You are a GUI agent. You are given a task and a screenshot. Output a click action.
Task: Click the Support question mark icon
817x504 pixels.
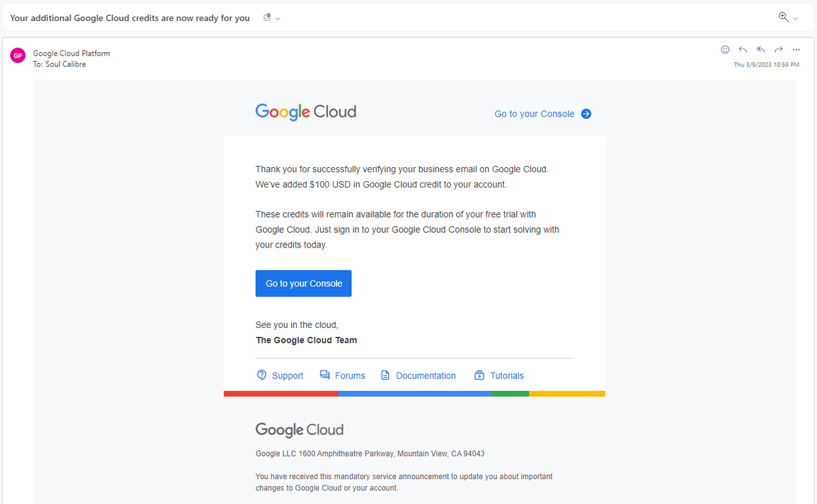tap(262, 375)
